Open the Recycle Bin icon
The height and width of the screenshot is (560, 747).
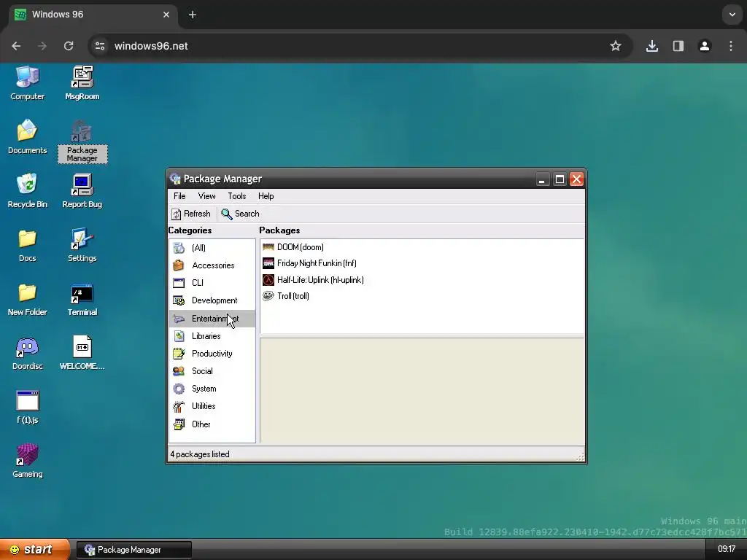(x=27, y=190)
